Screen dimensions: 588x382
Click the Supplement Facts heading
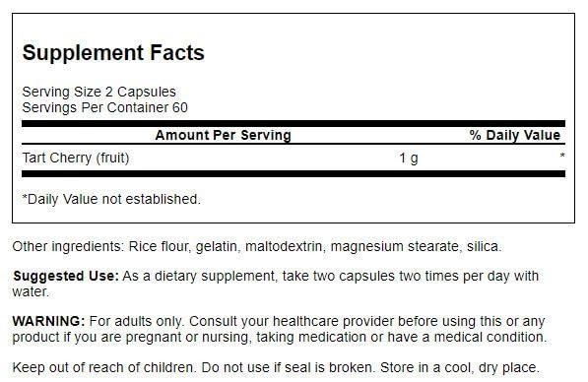click(113, 52)
